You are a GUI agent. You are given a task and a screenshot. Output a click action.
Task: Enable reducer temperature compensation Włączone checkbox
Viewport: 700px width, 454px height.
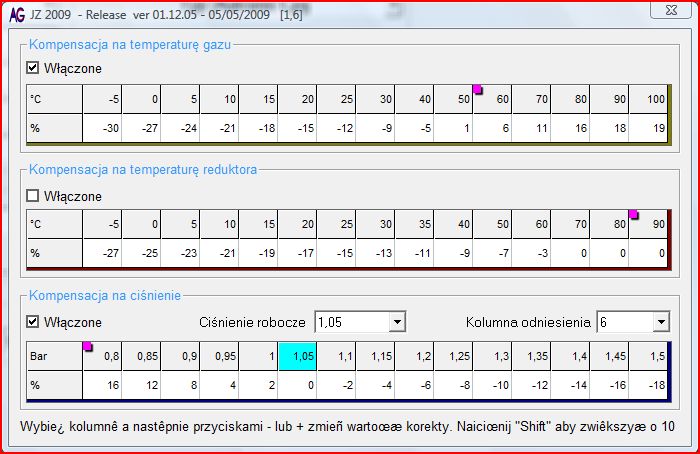point(33,196)
